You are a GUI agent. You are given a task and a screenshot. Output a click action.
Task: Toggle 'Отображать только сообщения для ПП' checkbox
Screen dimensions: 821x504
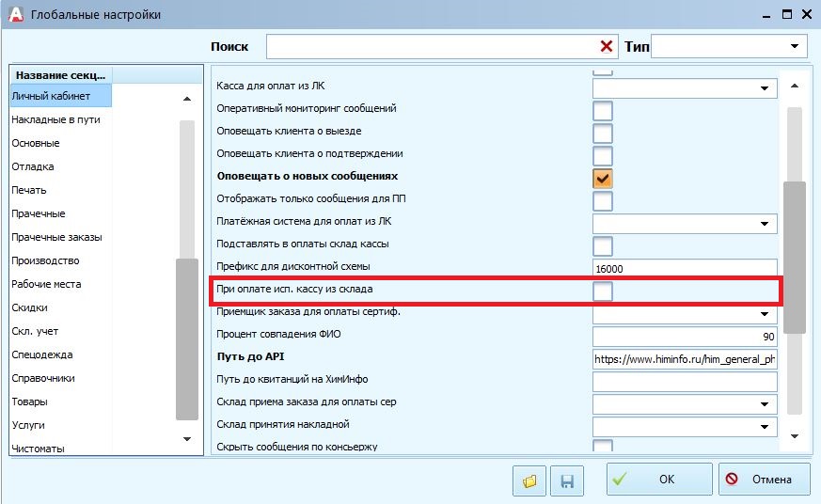603,201
